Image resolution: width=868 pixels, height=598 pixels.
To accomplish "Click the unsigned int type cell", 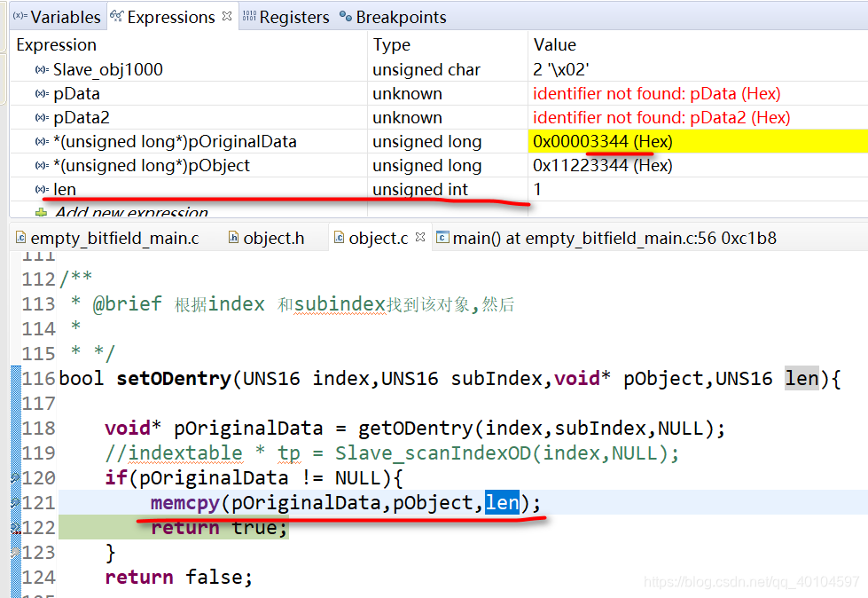I will click(420, 189).
